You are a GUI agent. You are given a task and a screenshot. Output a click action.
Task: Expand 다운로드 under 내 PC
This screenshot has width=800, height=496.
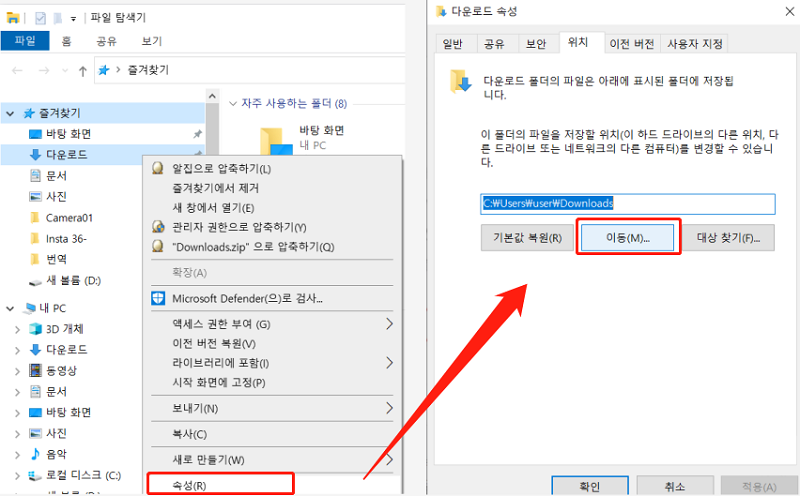point(17,350)
